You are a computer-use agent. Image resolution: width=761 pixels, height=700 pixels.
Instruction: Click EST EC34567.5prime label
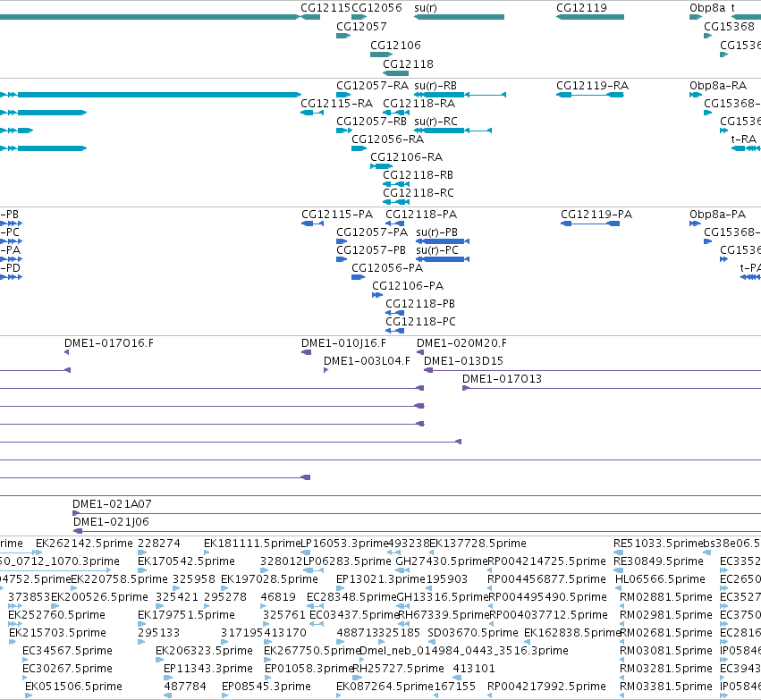click(67, 652)
